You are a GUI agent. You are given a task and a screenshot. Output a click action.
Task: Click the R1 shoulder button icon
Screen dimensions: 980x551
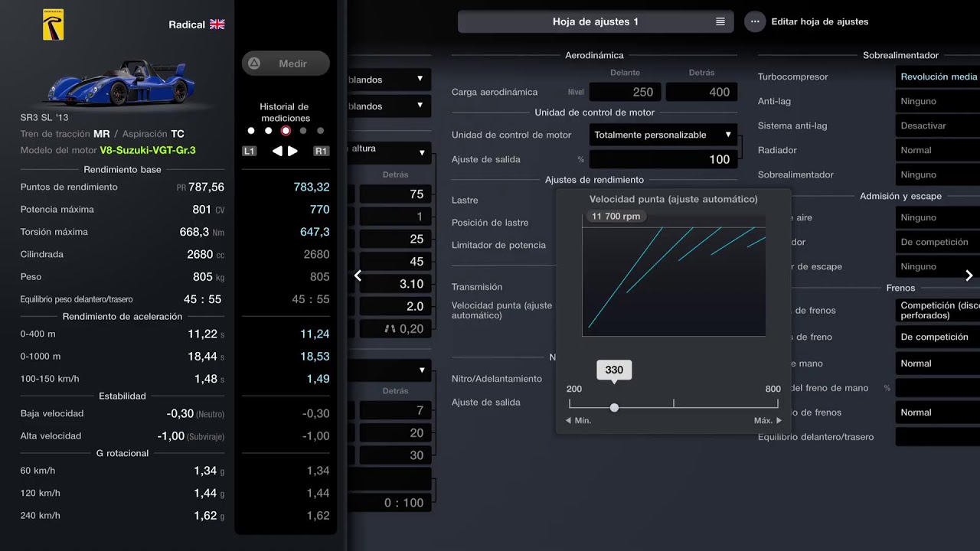click(322, 152)
